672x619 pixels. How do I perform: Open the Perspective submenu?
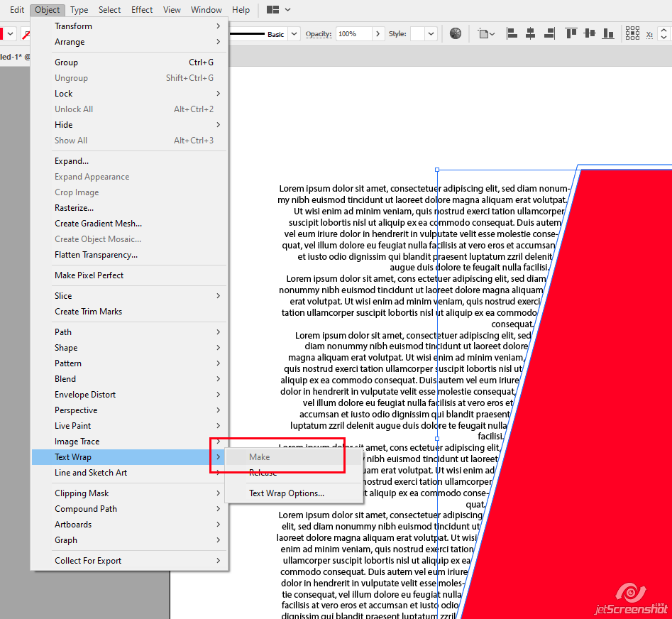point(129,410)
